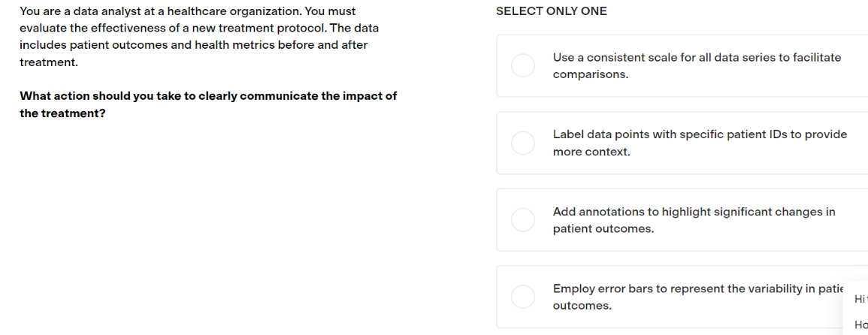
Task: Select the radio button for "Label data points"
Action: pos(522,143)
